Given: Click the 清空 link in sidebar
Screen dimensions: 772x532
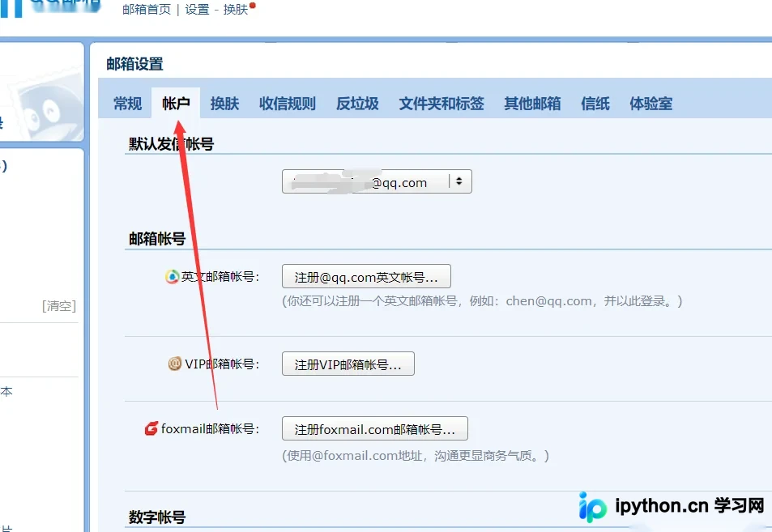Looking at the screenshot, I should pos(59,305).
